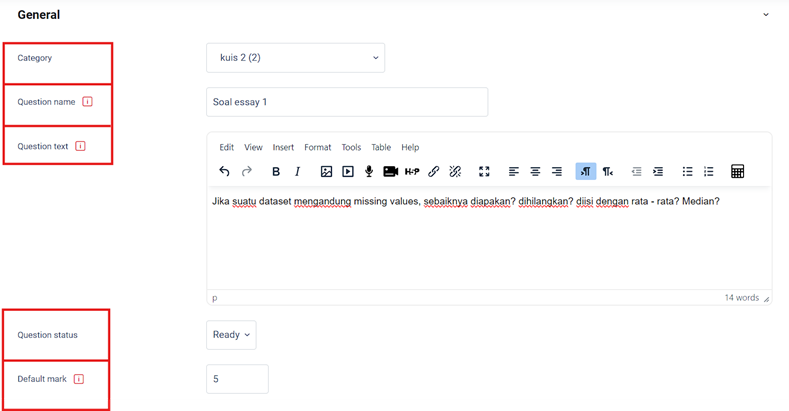Open the View menu in the editor
Viewport: 789px width, 411px height.
point(253,147)
